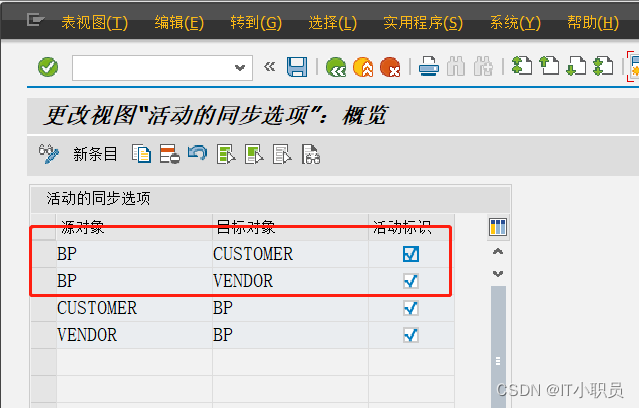639x408 pixels.
Task: Click the Undo Change arrow icon
Action: (x=198, y=153)
